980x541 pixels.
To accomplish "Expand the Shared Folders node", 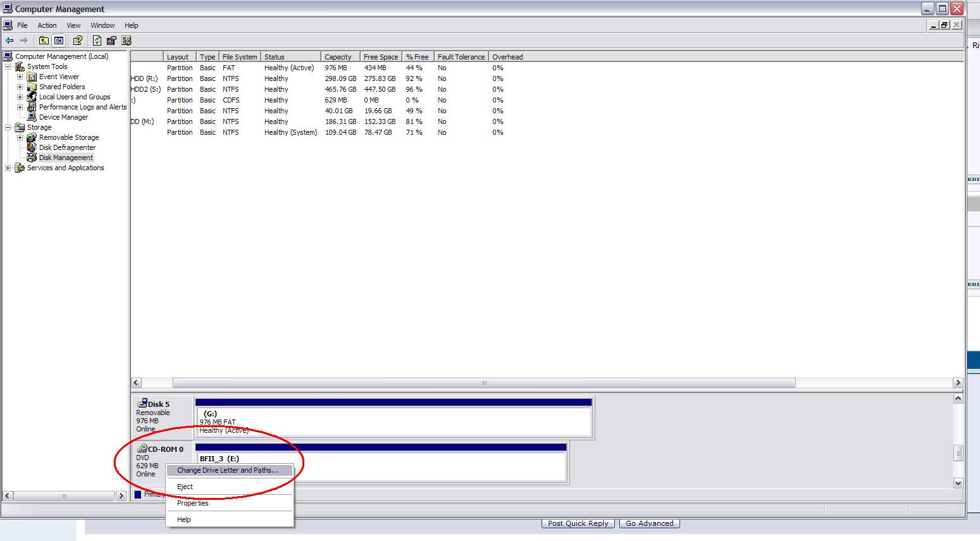I will [20, 87].
